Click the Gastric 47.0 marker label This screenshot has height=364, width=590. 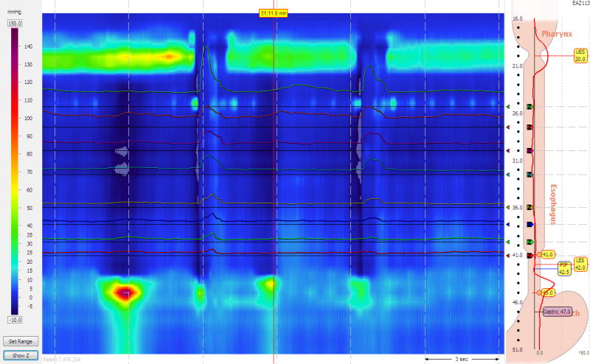tap(556, 312)
